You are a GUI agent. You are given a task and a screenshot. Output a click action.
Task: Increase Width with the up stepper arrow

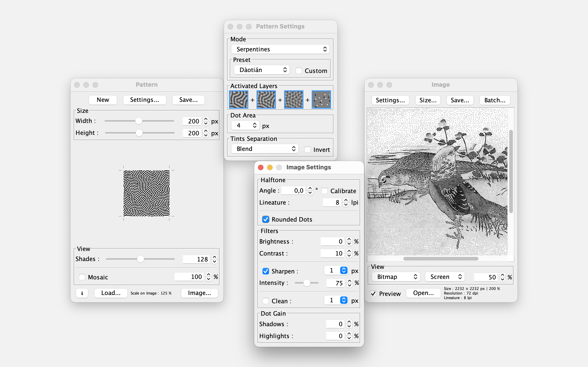tap(206, 119)
